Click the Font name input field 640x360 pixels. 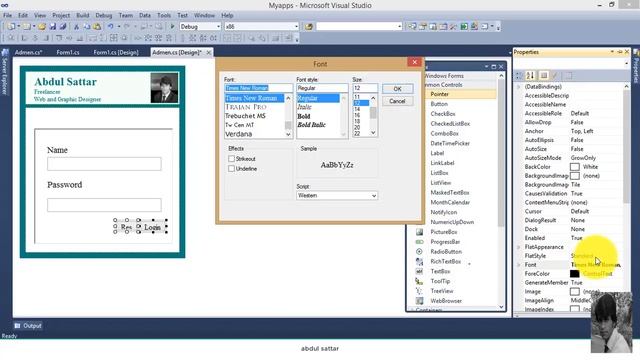click(258, 88)
